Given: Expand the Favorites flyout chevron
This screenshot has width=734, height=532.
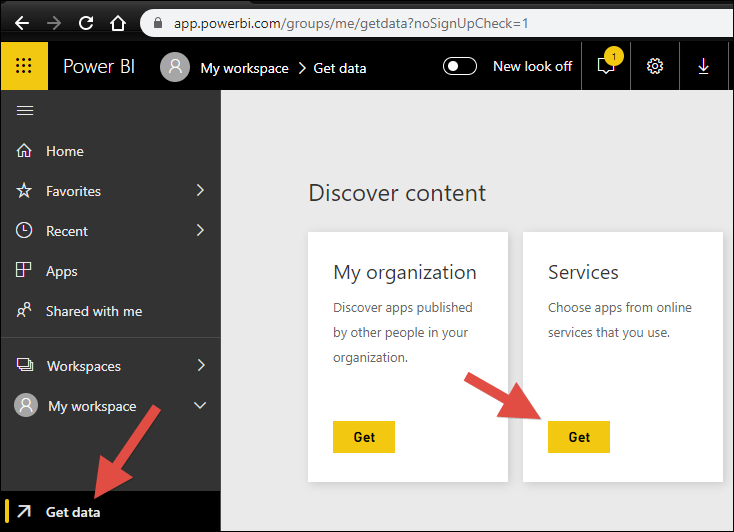Looking at the screenshot, I should click(x=200, y=190).
